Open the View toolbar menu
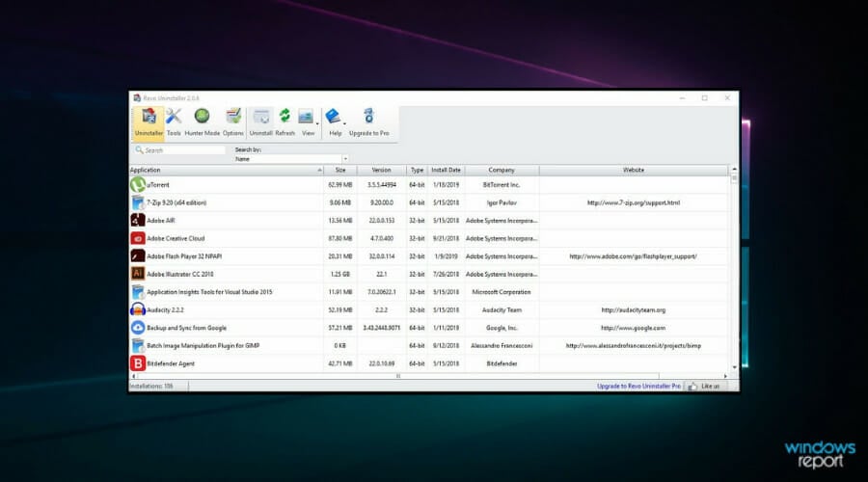 308,122
